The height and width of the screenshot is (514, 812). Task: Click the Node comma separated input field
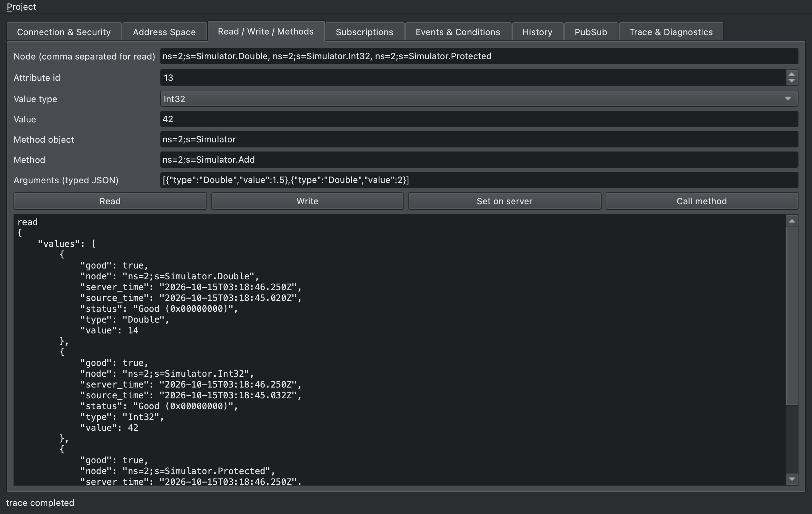click(x=479, y=56)
